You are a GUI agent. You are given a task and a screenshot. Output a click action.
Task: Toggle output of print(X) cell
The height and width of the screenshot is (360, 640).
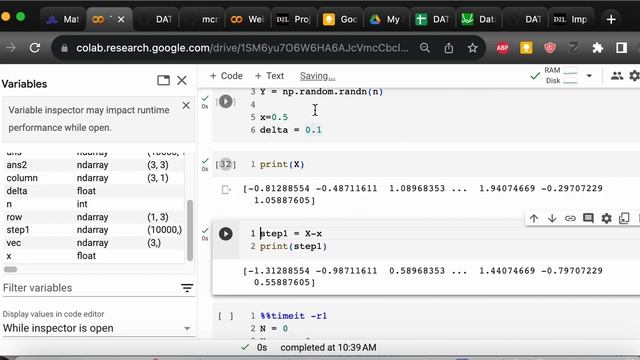point(226,189)
